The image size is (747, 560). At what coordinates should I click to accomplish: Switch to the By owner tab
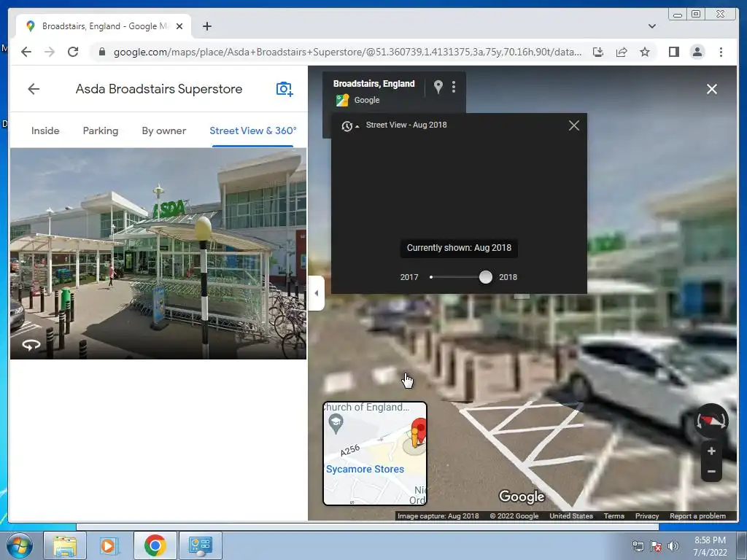click(164, 131)
